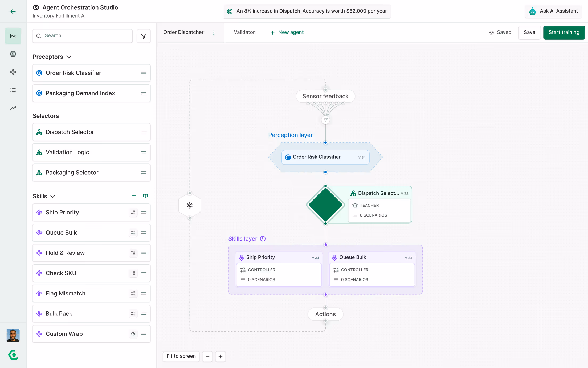Open Ask AI Assistant
This screenshot has width=588, height=368.
553,11
